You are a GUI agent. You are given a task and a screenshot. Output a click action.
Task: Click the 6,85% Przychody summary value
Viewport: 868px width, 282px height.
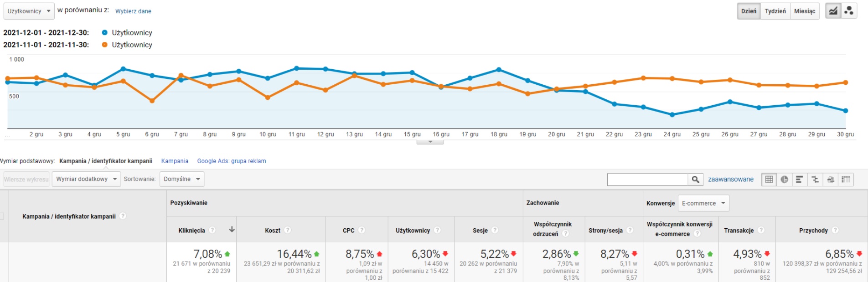click(839, 254)
